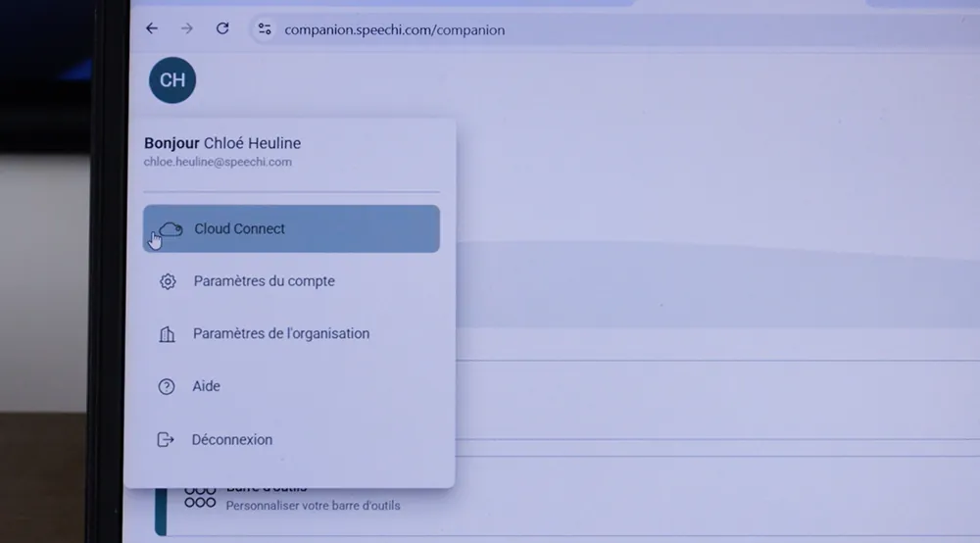
Task: Click the CH profile avatar
Action: [x=172, y=80]
